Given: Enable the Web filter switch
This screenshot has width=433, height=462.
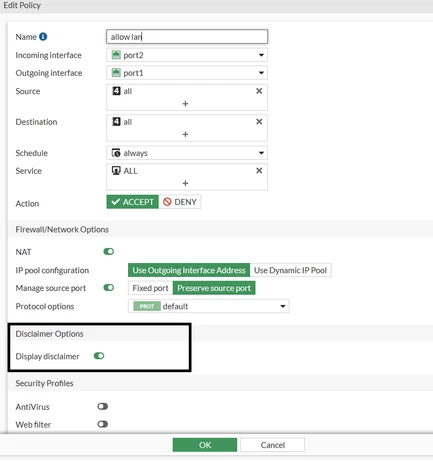Looking at the screenshot, I should click(x=103, y=424).
